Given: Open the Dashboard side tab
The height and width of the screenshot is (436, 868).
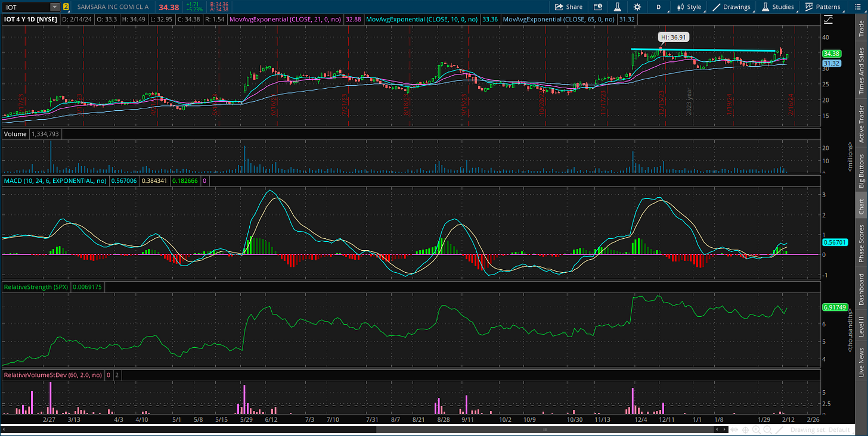Looking at the screenshot, I should [861, 289].
